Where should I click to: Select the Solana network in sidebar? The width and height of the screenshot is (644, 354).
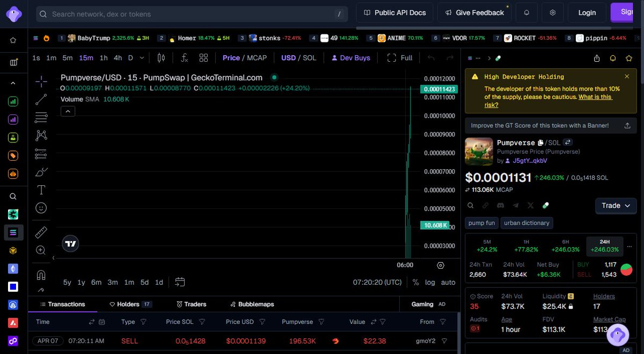tap(13, 232)
